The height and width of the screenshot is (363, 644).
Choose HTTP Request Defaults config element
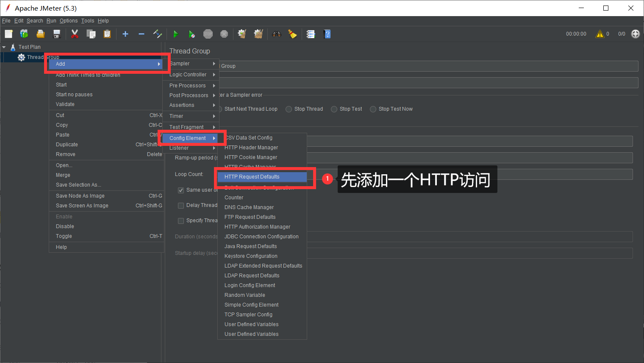click(262, 177)
